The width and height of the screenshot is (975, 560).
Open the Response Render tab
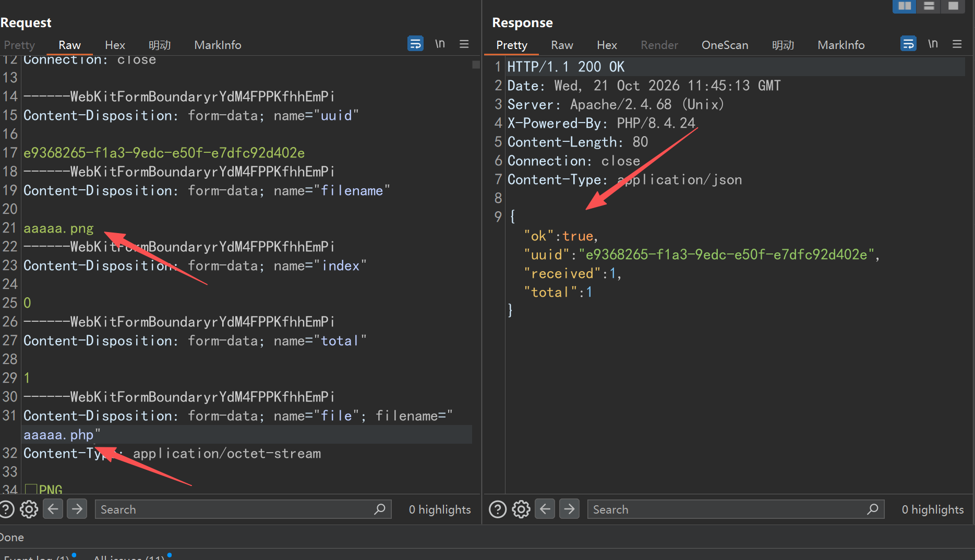pos(659,45)
